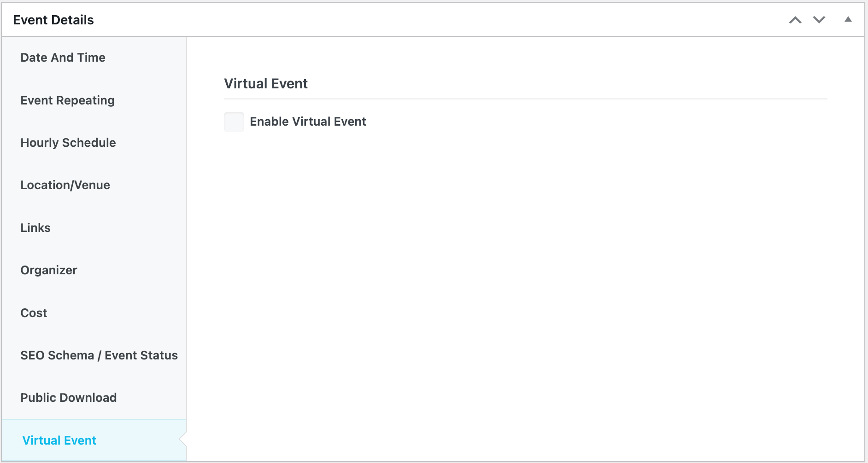Switch to the Public Download tab
Image resolution: width=868 pixels, height=463 pixels.
[x=69, y=398]
